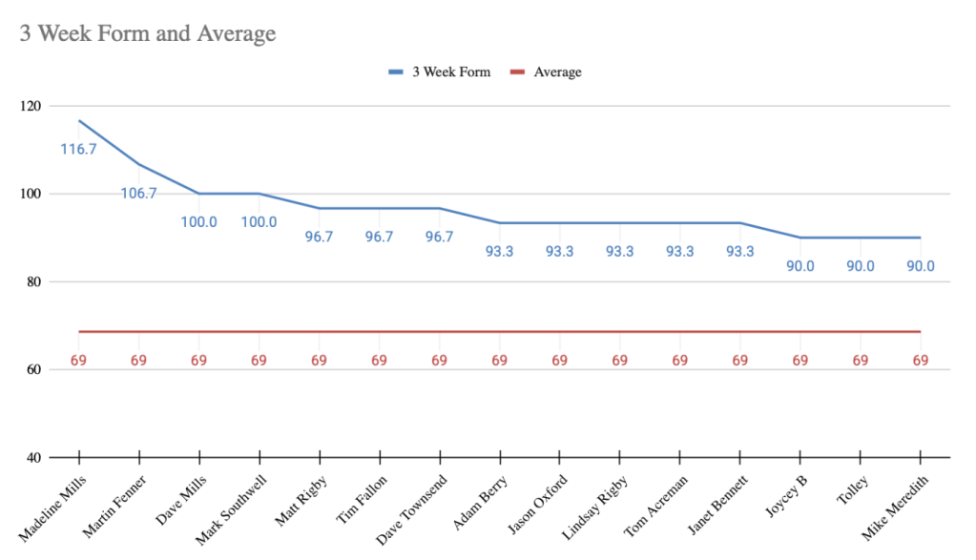Screen dimensions: 976x560
Task: Click the chart title '3 Week Form and Average'
Action: pos(147,34)
